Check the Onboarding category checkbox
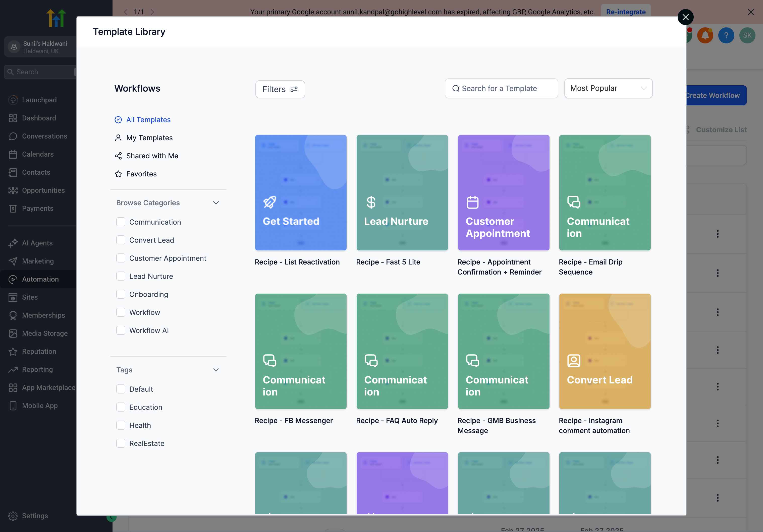 [121, 294]
